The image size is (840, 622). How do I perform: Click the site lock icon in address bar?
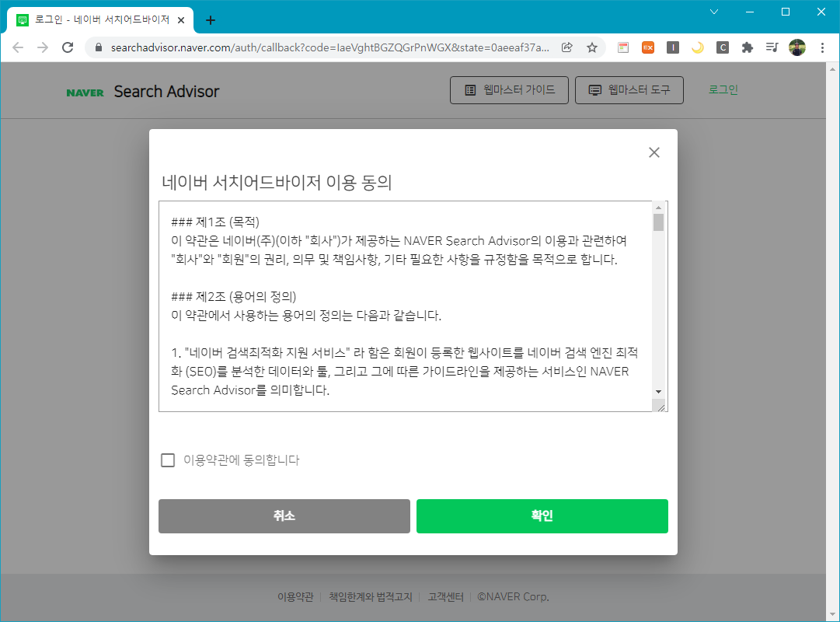98,47
